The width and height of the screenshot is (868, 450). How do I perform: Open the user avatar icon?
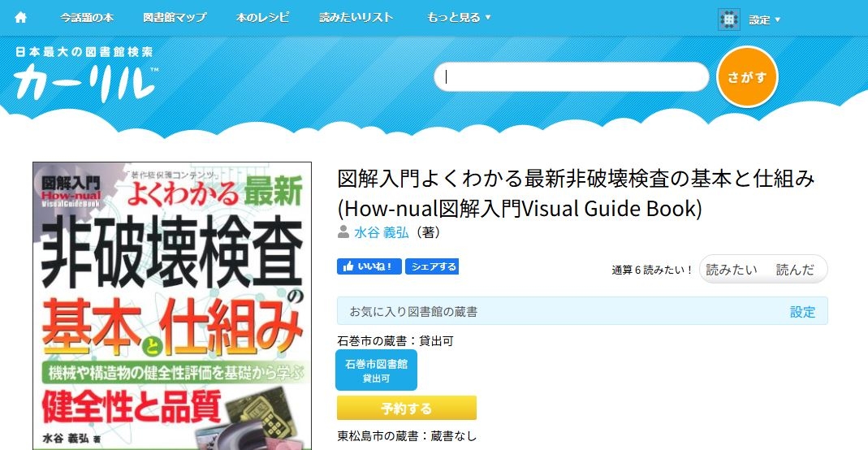[728, 19]
